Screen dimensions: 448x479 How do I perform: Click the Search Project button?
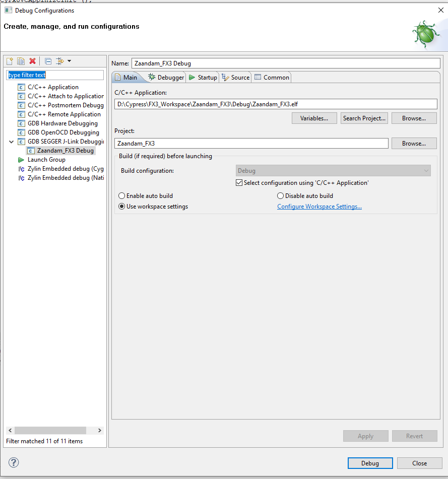coord(364,118)
